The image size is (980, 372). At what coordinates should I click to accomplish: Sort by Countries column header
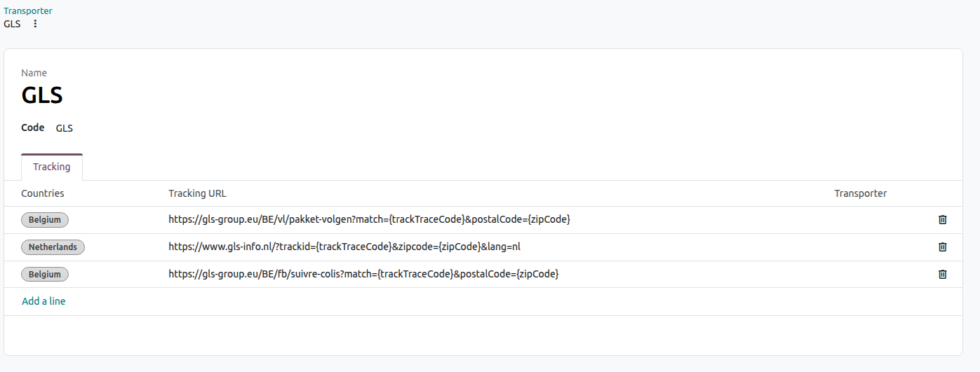click(x=43, y=193)
